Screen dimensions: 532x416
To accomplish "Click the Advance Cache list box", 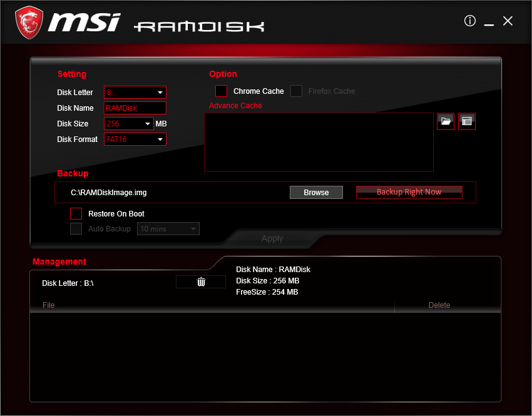I will point(319,143).
